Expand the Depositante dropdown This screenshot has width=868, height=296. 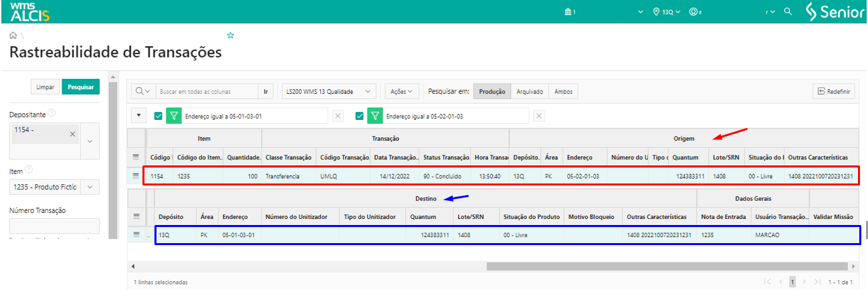point(90,142)
